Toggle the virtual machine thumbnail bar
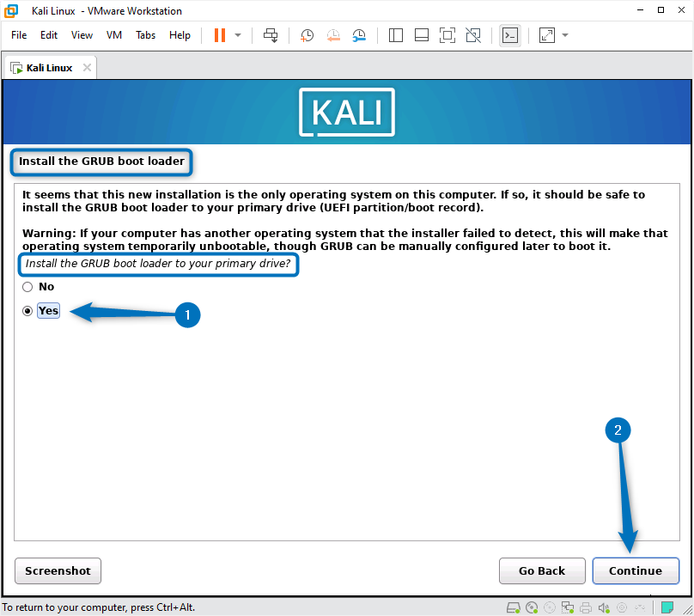The image size is (694, 616). point(421,35)
